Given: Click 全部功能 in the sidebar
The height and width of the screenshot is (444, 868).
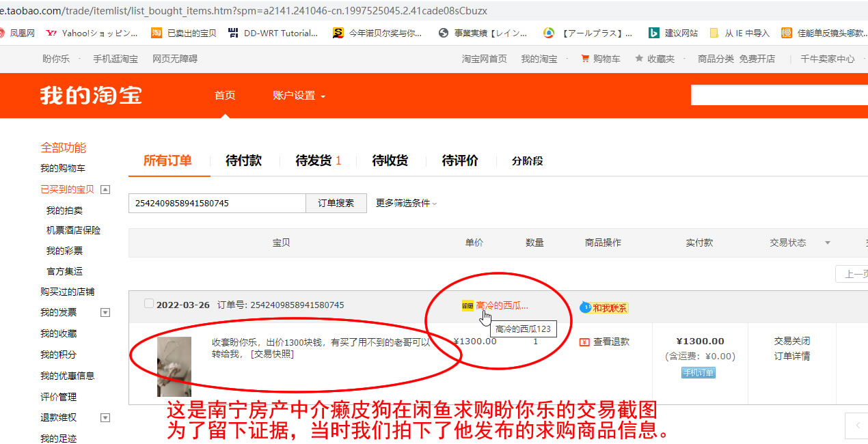Looking at the screenshot, I should 63,148.
